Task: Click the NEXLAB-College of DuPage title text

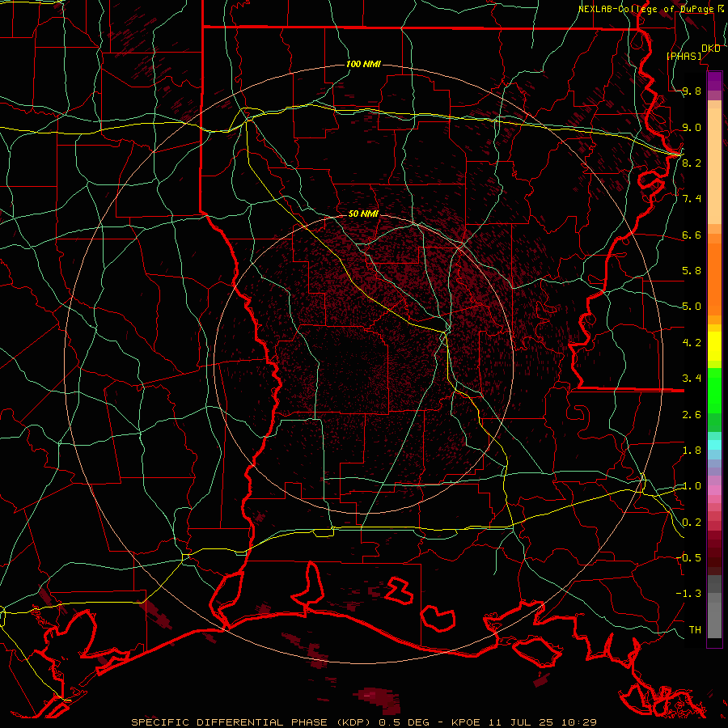Action: pos(645,9)
